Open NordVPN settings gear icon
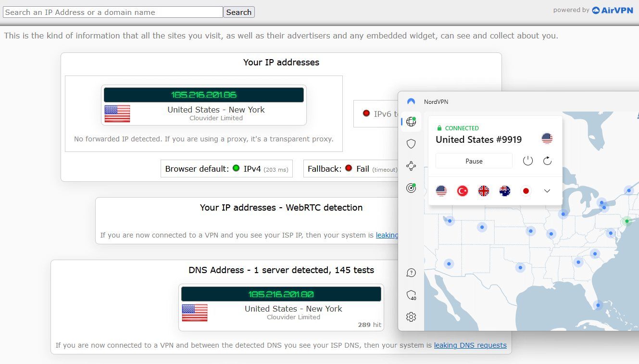Screen dimensions: 639x364 pos(411,317)
